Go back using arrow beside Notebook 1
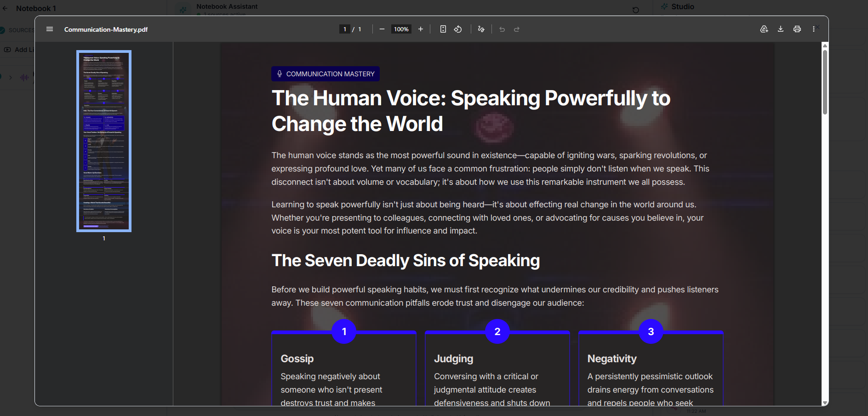 [x=5, y=8]
